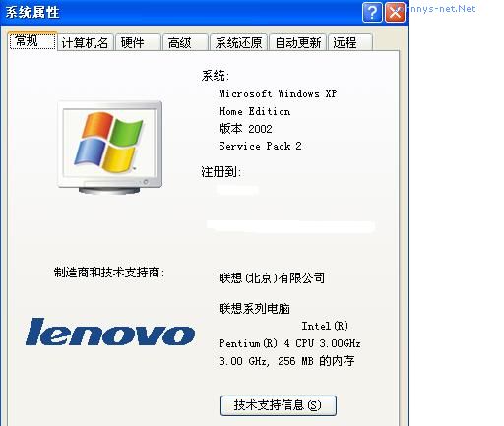Viewport: 504px width, 426px height.
Task: Click the 技术支持信息(S) button
Action: [279, 405]
